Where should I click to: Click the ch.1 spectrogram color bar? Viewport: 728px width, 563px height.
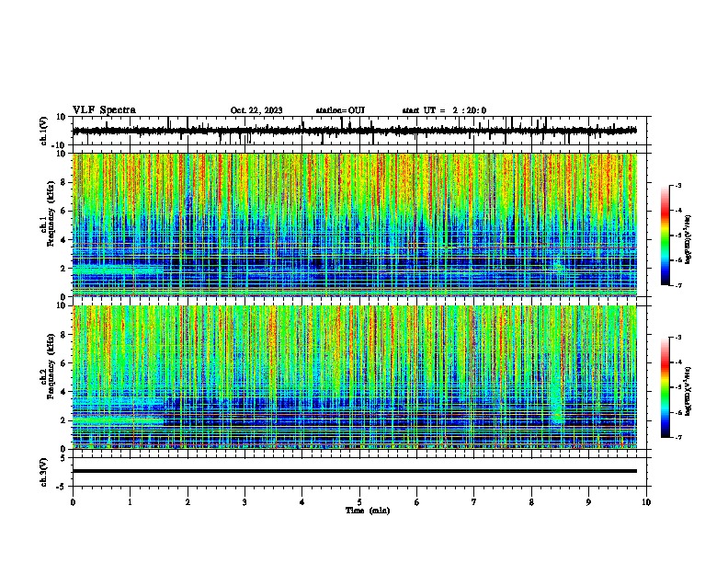(x=665, y=236)
